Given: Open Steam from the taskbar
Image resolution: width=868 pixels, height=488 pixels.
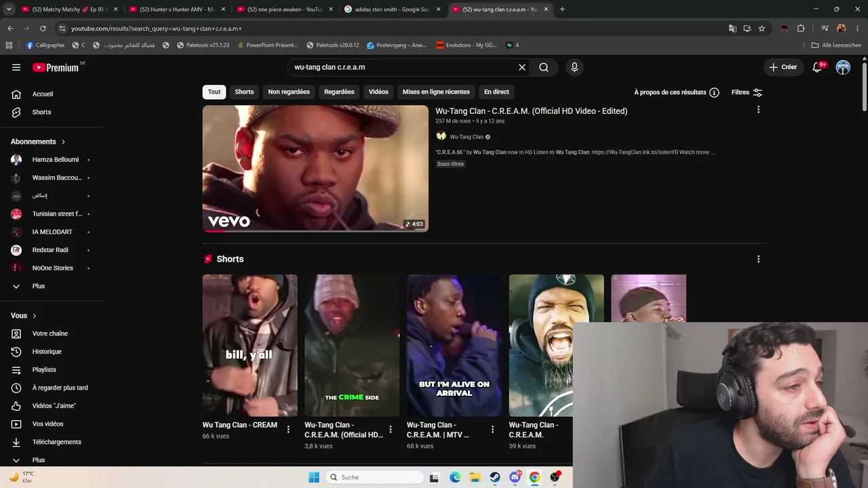Looking at the screenshot, I should (495, 477).
